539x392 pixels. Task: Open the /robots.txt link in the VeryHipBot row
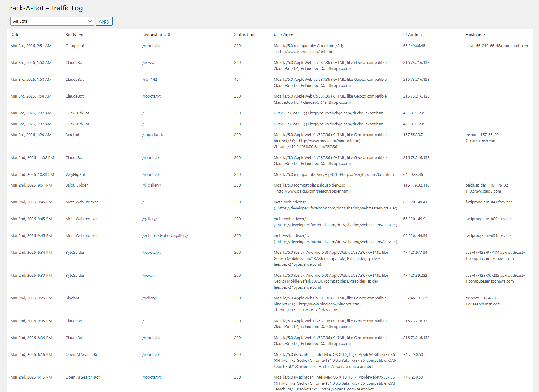[x=151, y=174]
